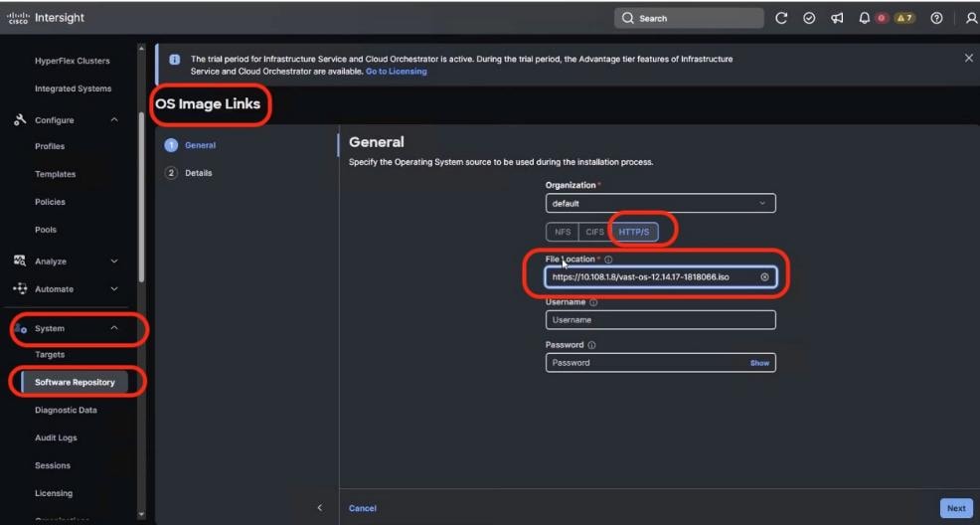The width and height of the screenshot is (980, 525).
Task: Click into the Search box
Action: [x=689, y=18]
